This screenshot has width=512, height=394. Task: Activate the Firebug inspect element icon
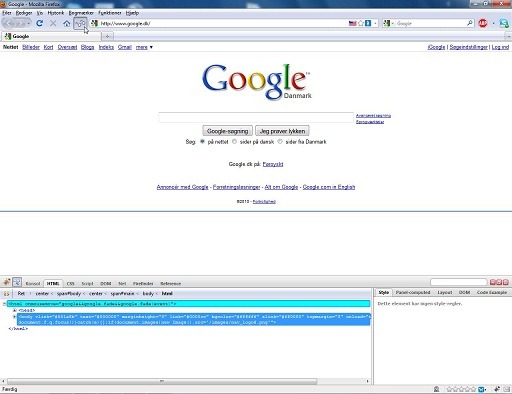pos(17,282)
